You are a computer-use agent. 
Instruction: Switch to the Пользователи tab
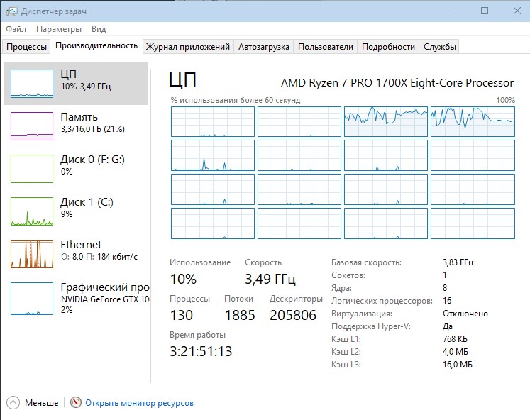click(x=325, y=47)
